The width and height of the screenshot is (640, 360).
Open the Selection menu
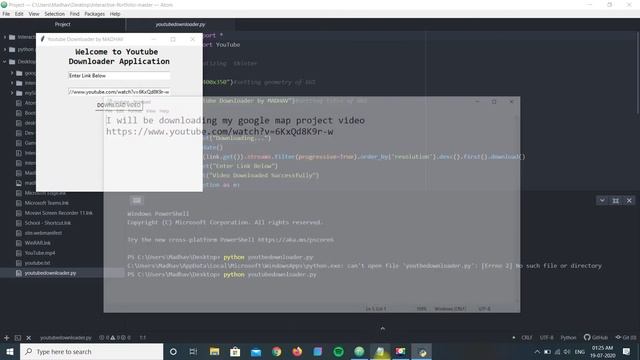pyautogui.click(x=54, y=14)
